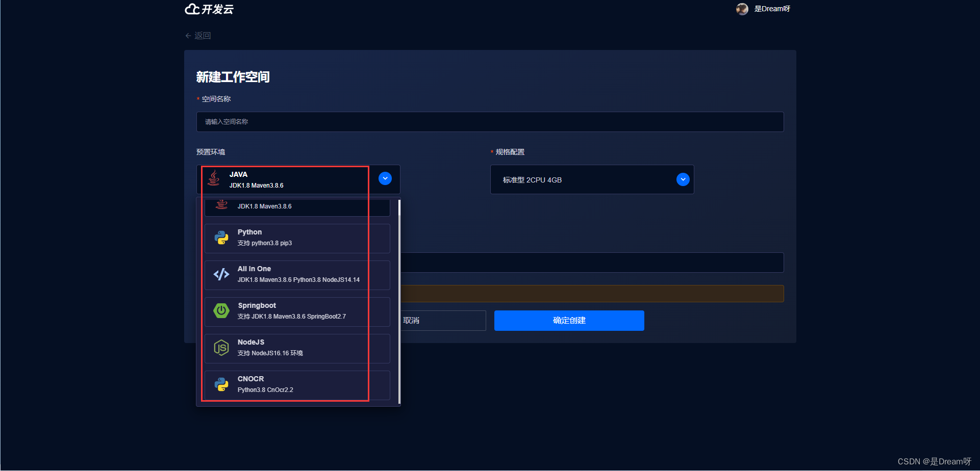980x471 pixels.
Task: Choose the Python environment option
Action: click(x=297, y=239)
